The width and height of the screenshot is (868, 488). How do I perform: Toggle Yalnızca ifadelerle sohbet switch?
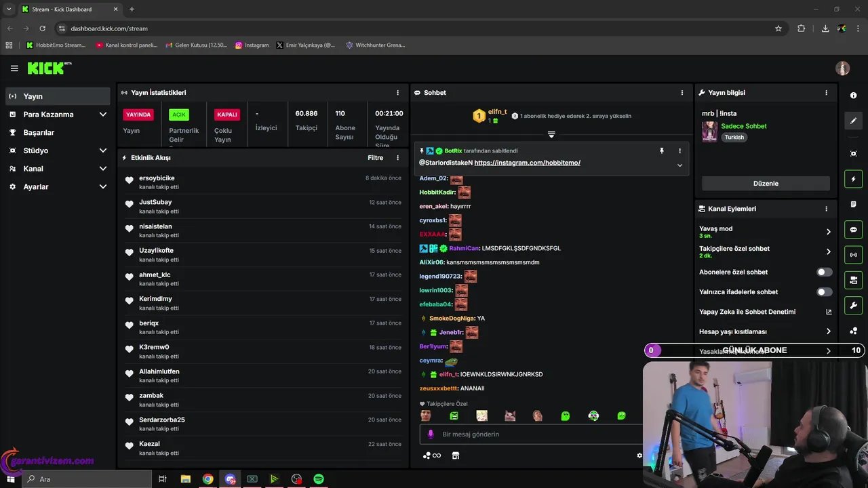(824, 292)
